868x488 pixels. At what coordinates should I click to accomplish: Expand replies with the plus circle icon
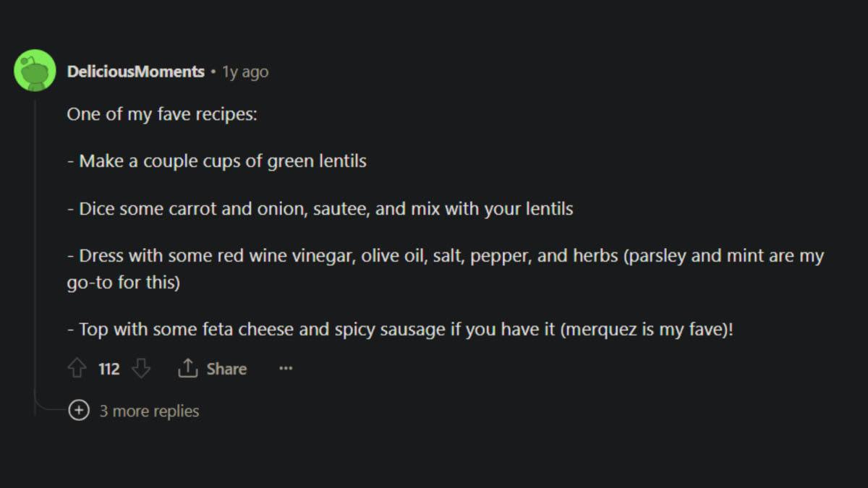point(78,411)
